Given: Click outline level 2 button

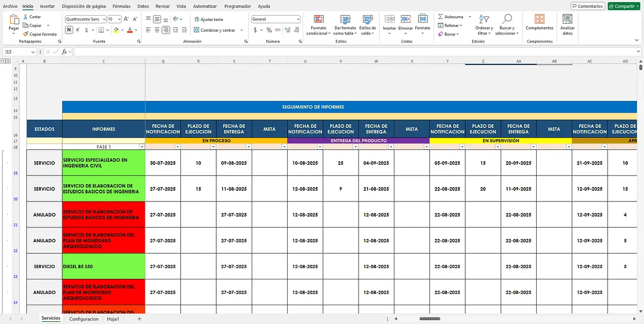Looking at the screenshot, I should (8, 61).
